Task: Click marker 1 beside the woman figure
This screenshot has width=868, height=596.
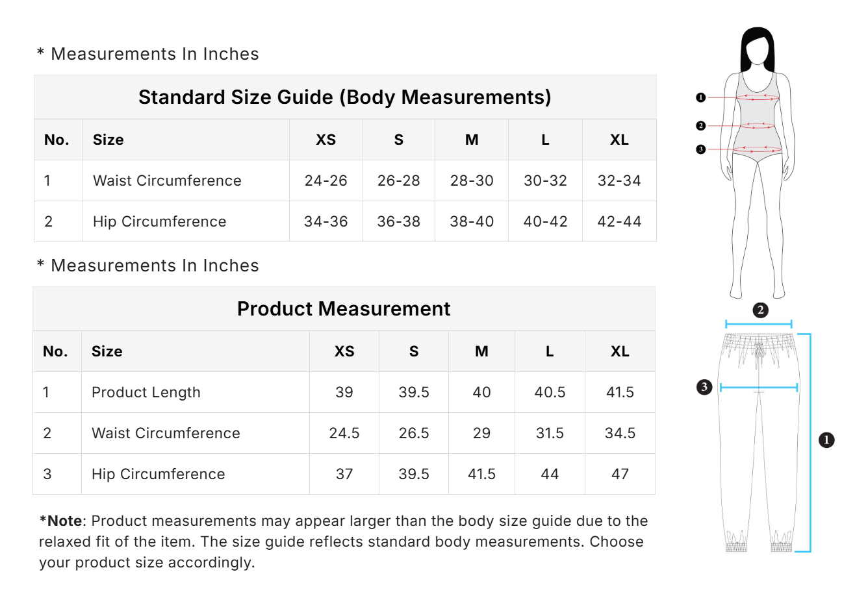Action: (x=700, y=97)
